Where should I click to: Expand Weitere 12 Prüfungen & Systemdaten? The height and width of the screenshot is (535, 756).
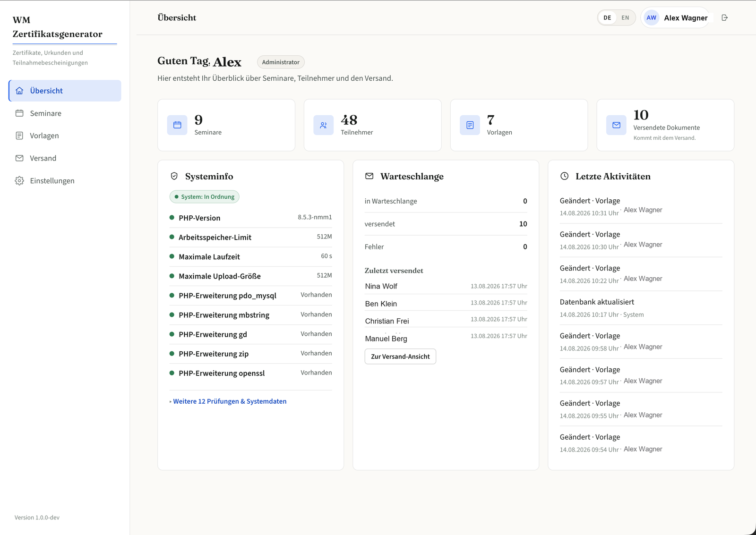point(228,401)
